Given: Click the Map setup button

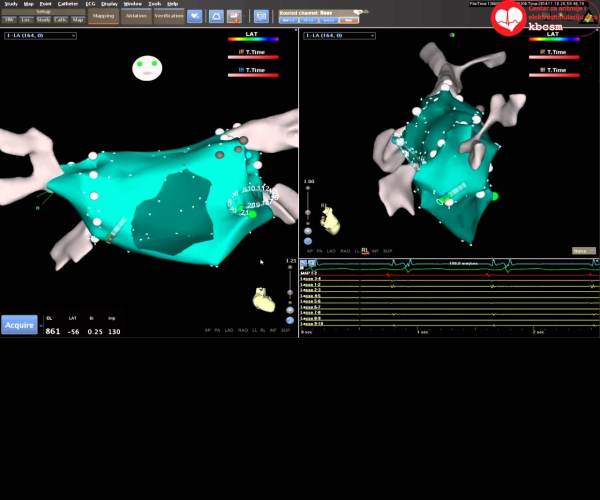Looking at the screenshot, I should tap(78, 20).
